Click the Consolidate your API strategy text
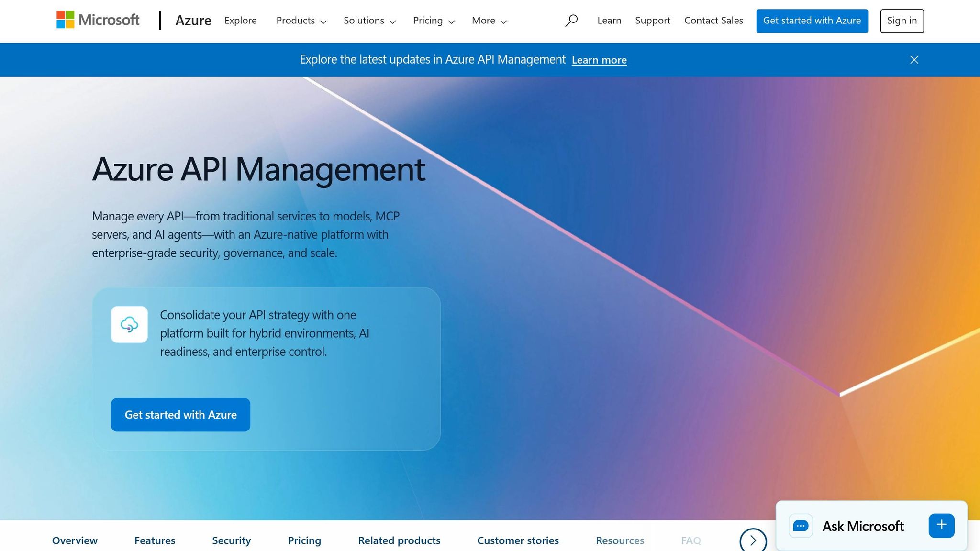Screen dimensions: 980x551 click(265, 333)
